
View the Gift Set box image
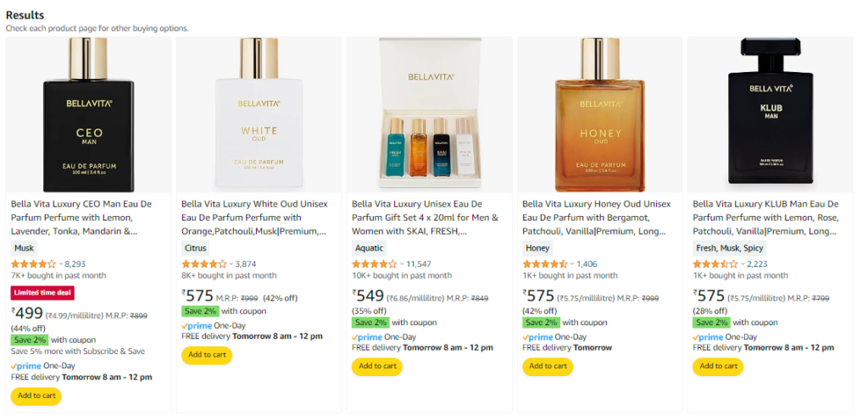pyautogui.click(x=430, y=114)
